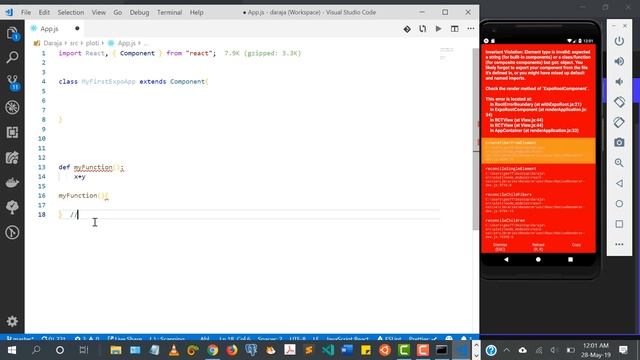Rotate emulator left
The height and width of the screenshot is (360, 640).
[x=619, y=102]
